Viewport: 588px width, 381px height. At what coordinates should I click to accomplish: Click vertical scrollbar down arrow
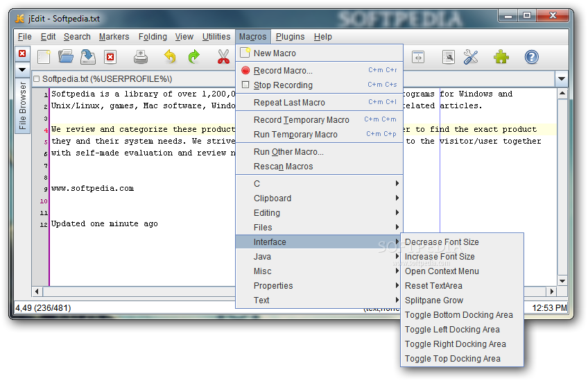point(562,281)
